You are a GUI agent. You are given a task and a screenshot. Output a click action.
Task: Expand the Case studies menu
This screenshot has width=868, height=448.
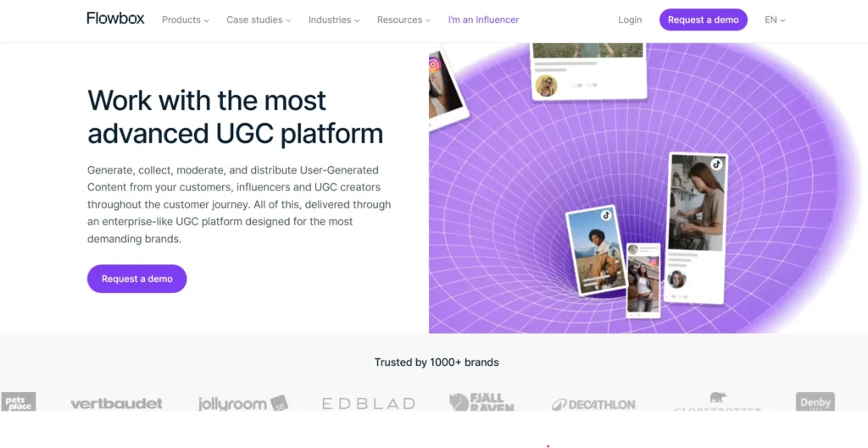(x=259, y=20)
